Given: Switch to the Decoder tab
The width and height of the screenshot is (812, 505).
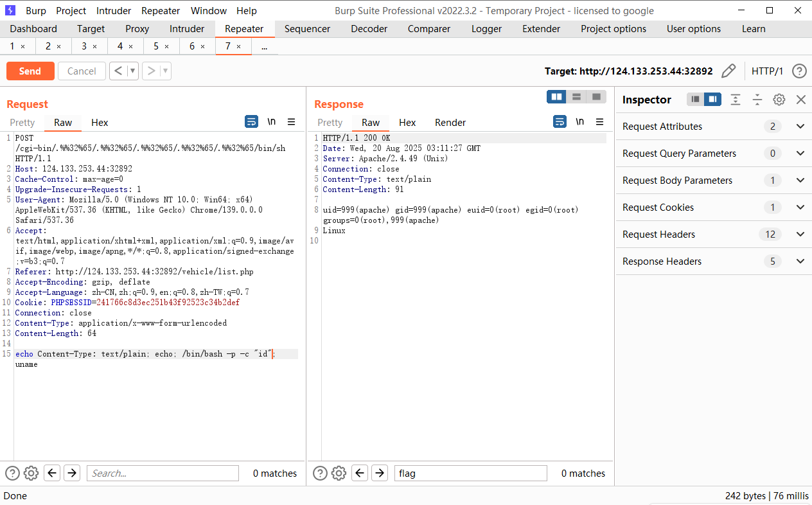Looking at the screenshot, I should pyautogui.click(x=369, y=29).
